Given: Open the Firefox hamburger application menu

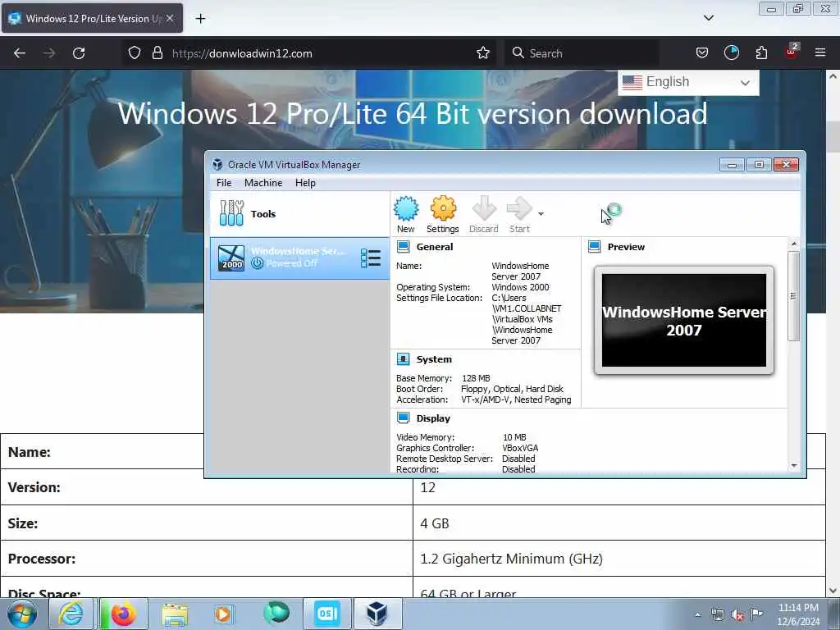Looking at the screenshot, I should coord(820,53).
